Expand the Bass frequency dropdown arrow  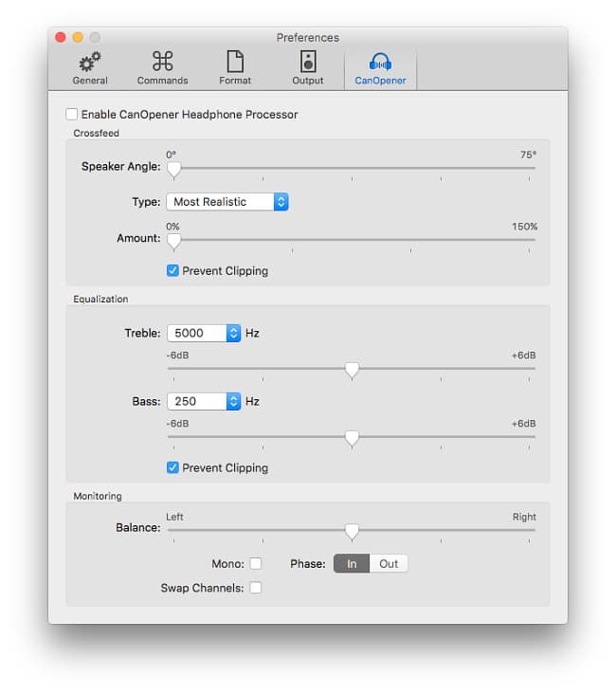[233, 401]
